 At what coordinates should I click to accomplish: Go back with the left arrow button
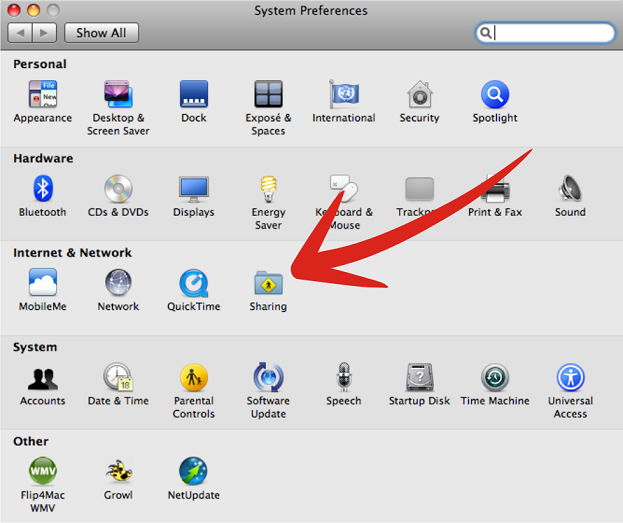coord(20,33)
